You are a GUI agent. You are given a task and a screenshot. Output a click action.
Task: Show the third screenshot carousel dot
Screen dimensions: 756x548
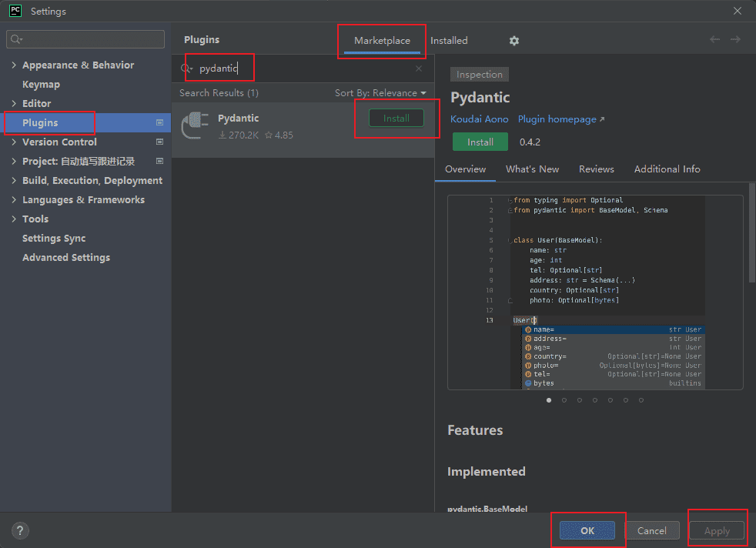[580, 400]
